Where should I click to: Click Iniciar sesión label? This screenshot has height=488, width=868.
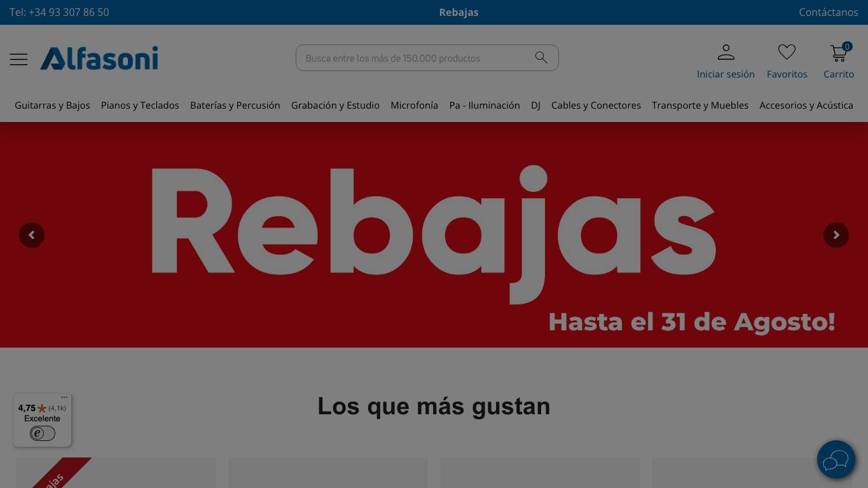click(726, 74)
